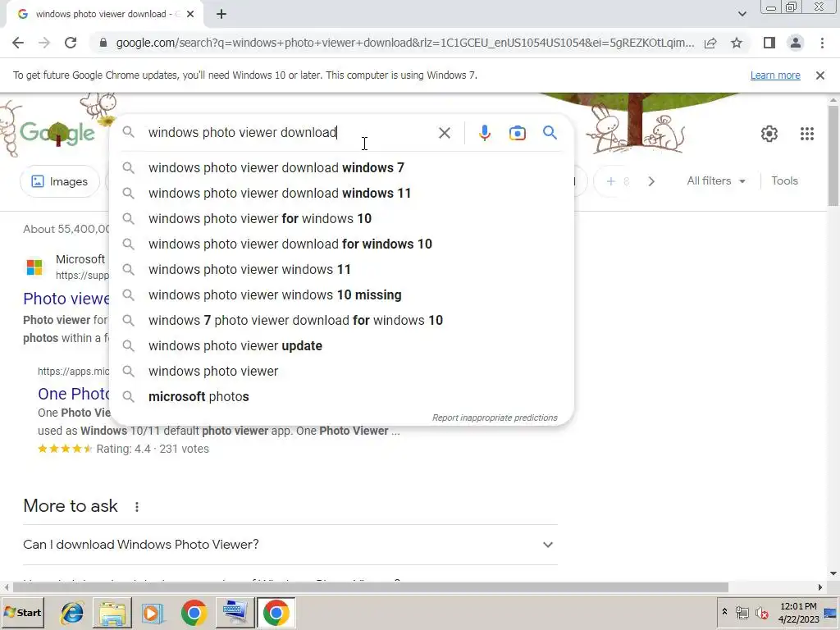Viewport: 840px width, 630px height.
Task: Choose the 'microsoft photos' suggestion
Action: click(341, 397)
